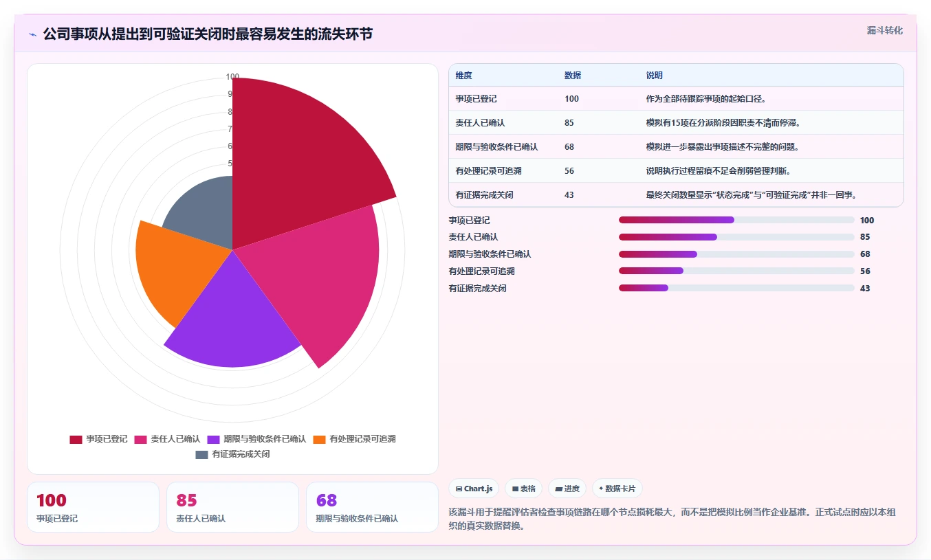This screenshot has width=931, height=560.
Task: Click the table value 85
Action: [x=569, y=123]
